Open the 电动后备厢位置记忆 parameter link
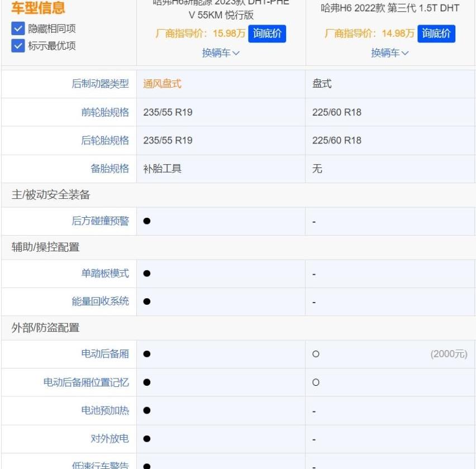The height and width of the screenshot is (469, 476). click(86, 382)
